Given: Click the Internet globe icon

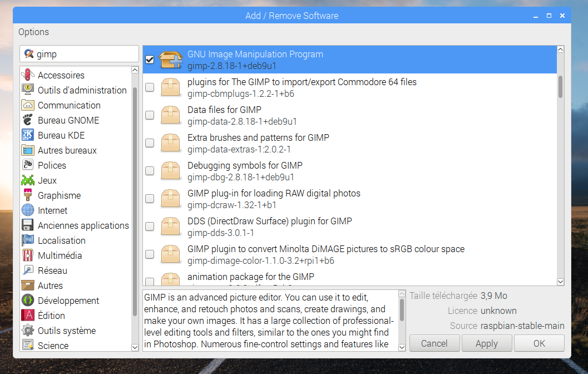Looking at the screenshot, I should (x=28, y=210).
